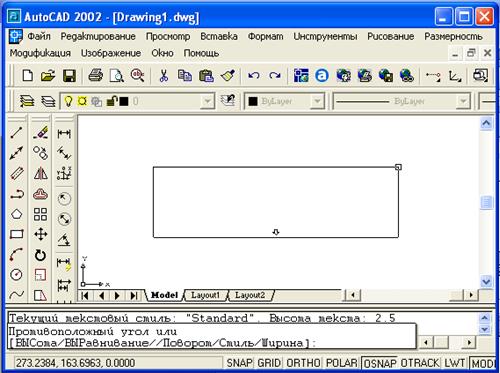Open the Рисование menu
This screenshot has height=373, width=500.
coord(391,36)
